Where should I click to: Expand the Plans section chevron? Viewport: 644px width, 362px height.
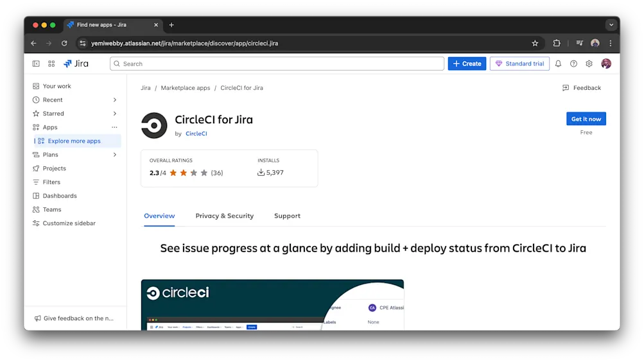[x=114, y=155]
